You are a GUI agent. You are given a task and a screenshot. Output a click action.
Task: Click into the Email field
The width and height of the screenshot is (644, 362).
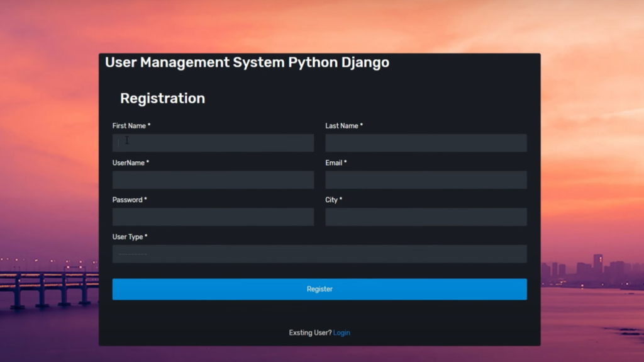pyautogui.click(x=426, y=180)
